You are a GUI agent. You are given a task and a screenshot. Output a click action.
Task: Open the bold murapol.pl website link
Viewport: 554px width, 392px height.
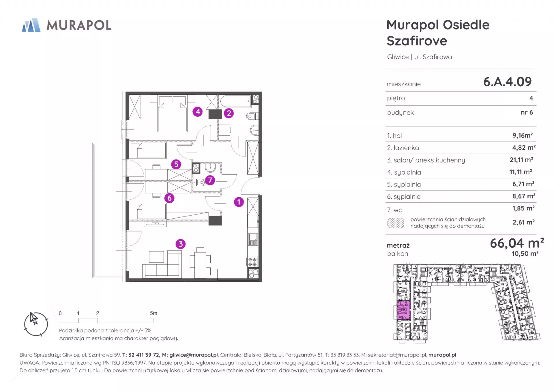[442, 355]
